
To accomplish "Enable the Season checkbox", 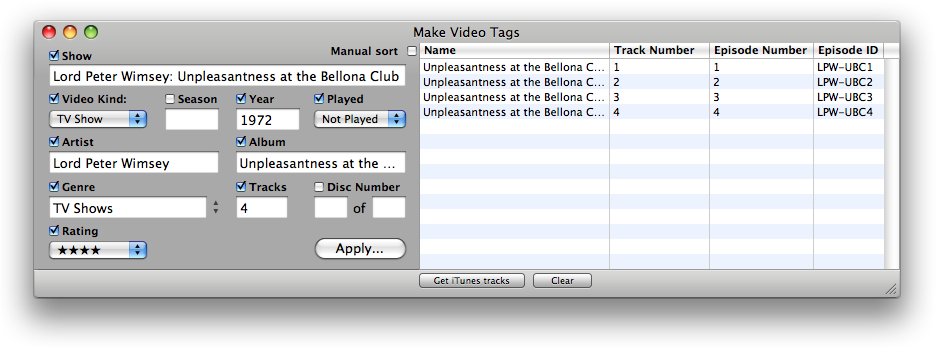I will tap(170, 99).
